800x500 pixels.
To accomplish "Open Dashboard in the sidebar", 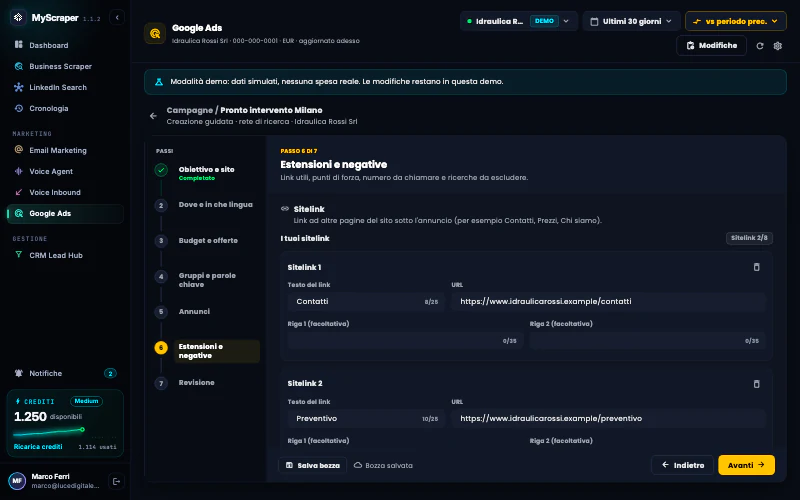I will (65, 45).
